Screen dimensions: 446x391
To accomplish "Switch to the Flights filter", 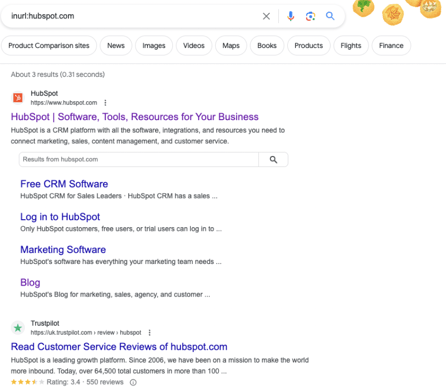I will point(351,46).
